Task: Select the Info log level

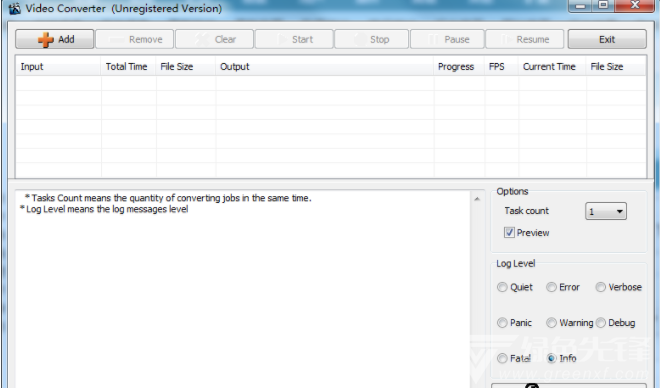Action: click(551, 358)
